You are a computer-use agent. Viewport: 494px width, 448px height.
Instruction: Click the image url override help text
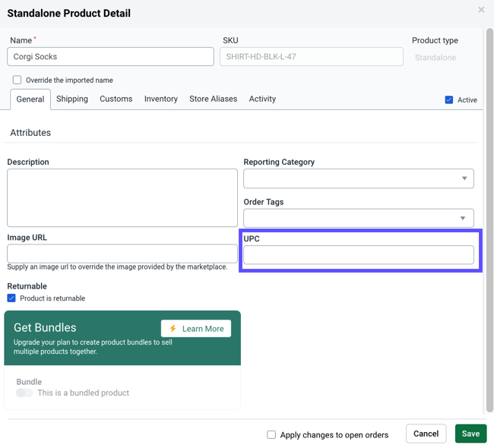coord(117,267)
